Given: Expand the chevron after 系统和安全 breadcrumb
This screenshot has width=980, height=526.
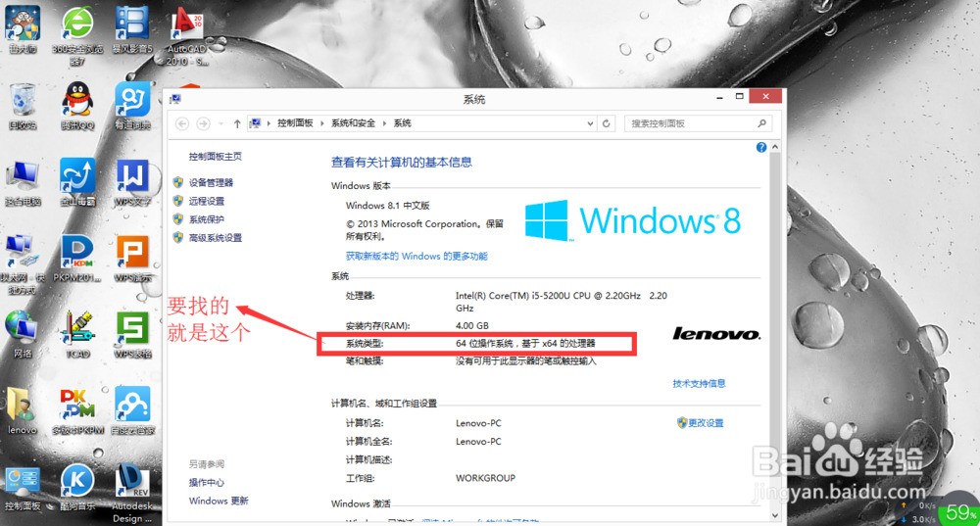Looking at the screenshot, I should click(384, 123).
